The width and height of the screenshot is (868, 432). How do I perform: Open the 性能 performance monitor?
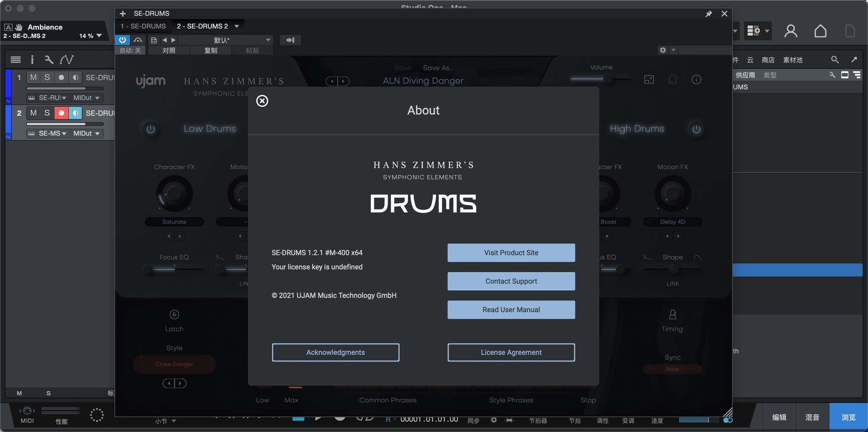(x=61, y=421)
